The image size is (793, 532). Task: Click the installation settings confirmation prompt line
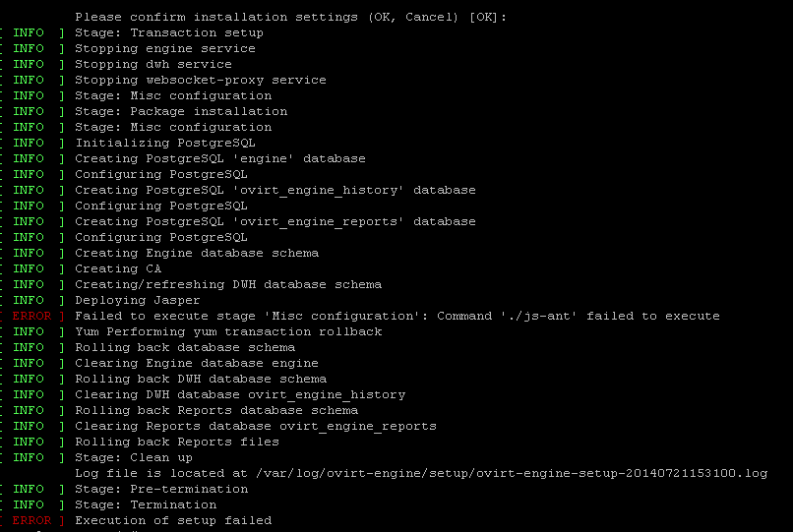pos(290,17)
